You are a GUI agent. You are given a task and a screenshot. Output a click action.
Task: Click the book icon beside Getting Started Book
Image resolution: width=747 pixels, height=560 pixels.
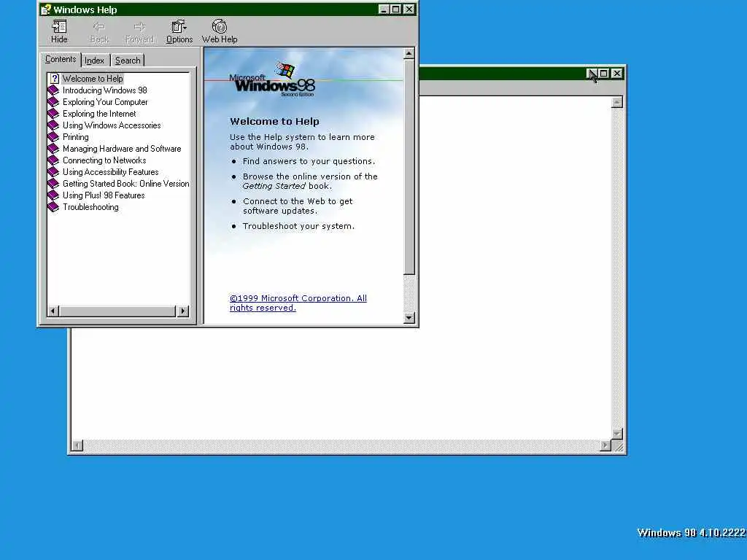[x=53, y=183]
